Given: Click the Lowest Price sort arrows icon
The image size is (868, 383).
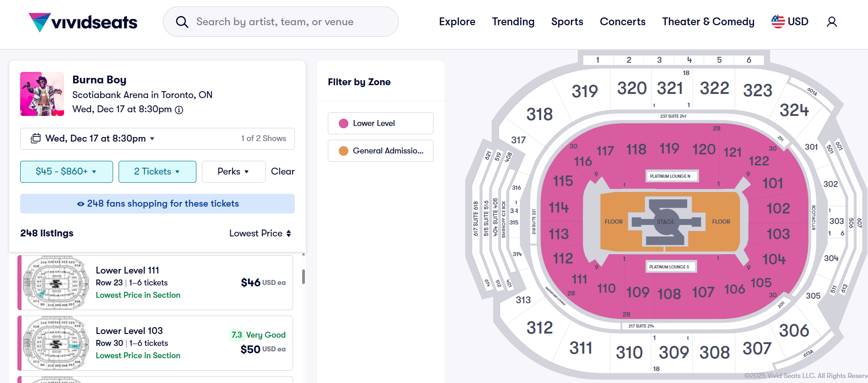Looking at the screenshot, I should click(x=289, y=233).
